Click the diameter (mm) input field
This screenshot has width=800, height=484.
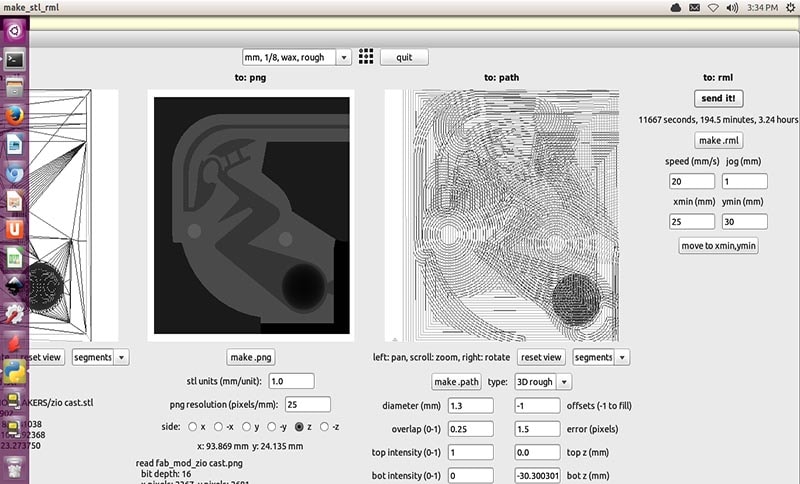(x=471, y=405)
